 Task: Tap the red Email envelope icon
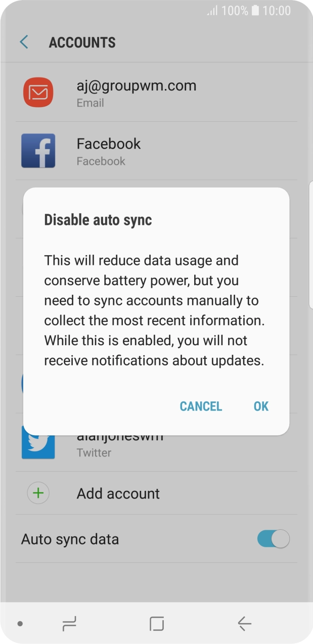tap(38, 93)
